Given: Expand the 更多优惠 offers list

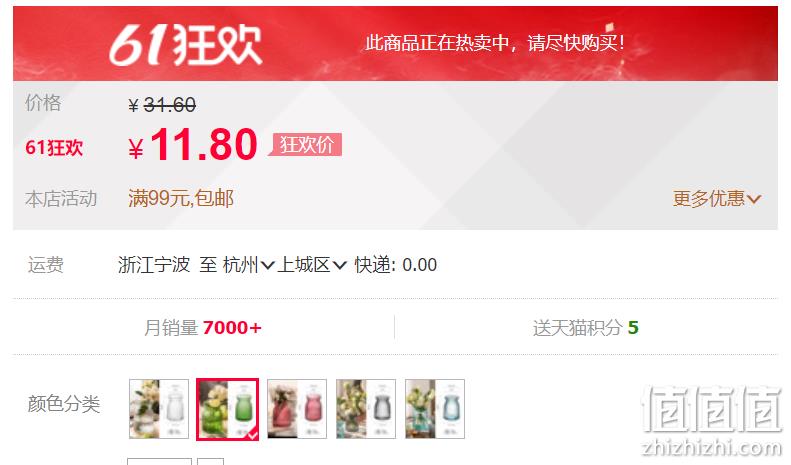Looking at the screenshot, I should coord(716,199).
